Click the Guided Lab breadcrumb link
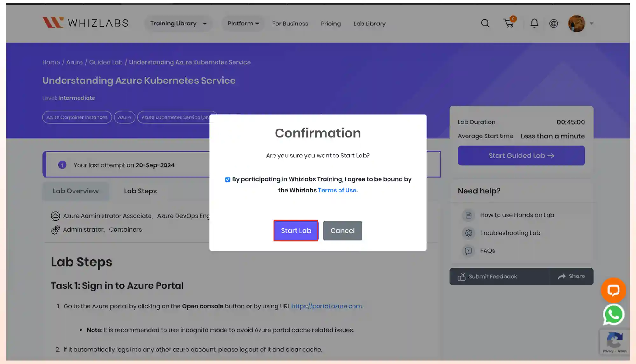Viewport: 636px width, 364px height. pos(106,62)
